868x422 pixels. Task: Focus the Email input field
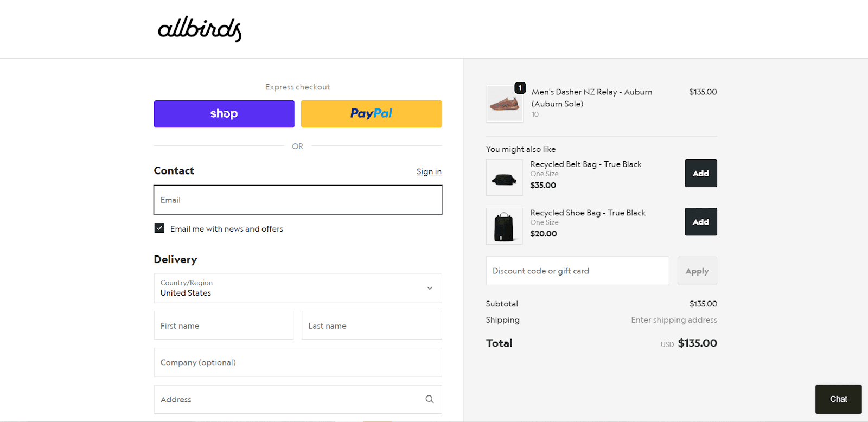point(298,200)
